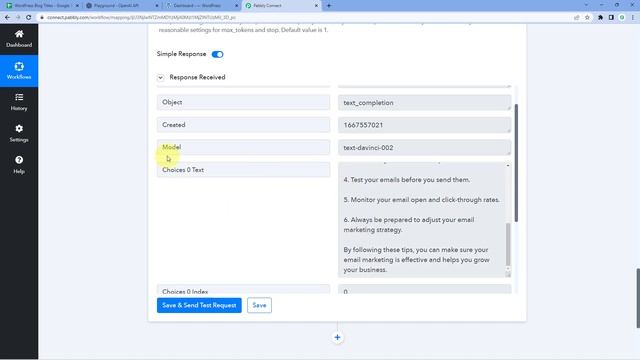Screen dimensions: 640x360
Task: Click the text_completion value field
Action: [x=424, y=102]
